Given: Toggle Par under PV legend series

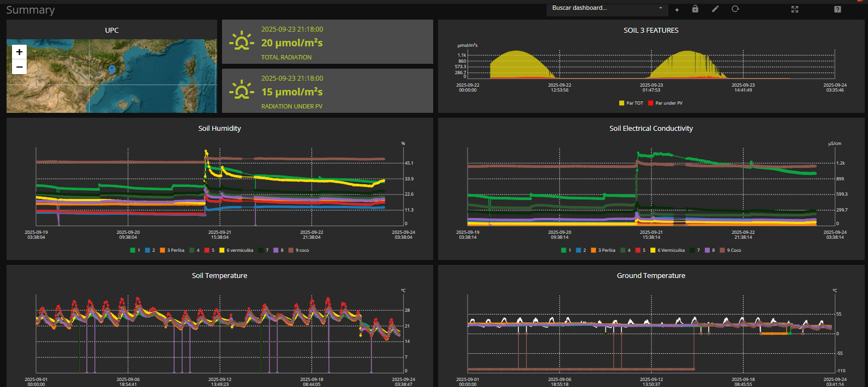Looking at the screenshot, I should tap(665, 103).
